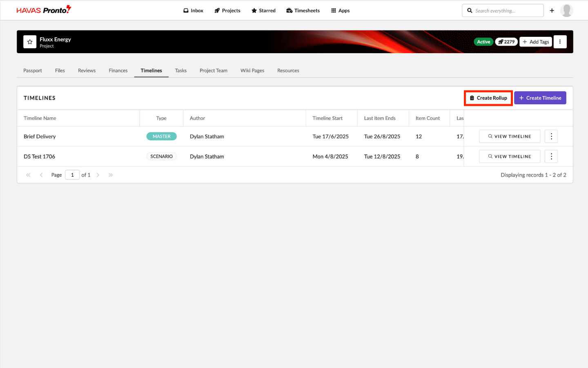The height and width of the screenshot is (368, 588).
Task: View the DS Test 1706 timeline
Action: pos(510,157)
